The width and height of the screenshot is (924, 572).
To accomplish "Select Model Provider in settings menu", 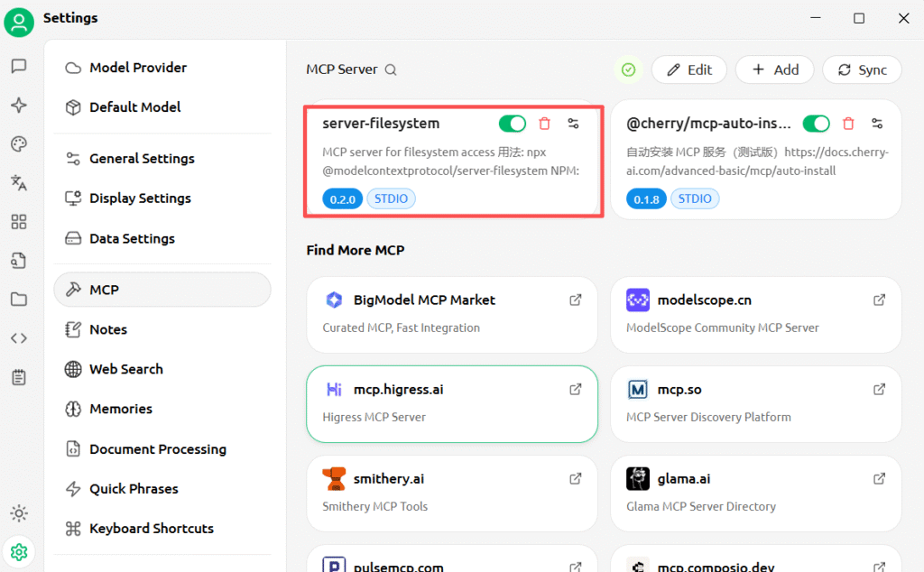I will point(137,68).
